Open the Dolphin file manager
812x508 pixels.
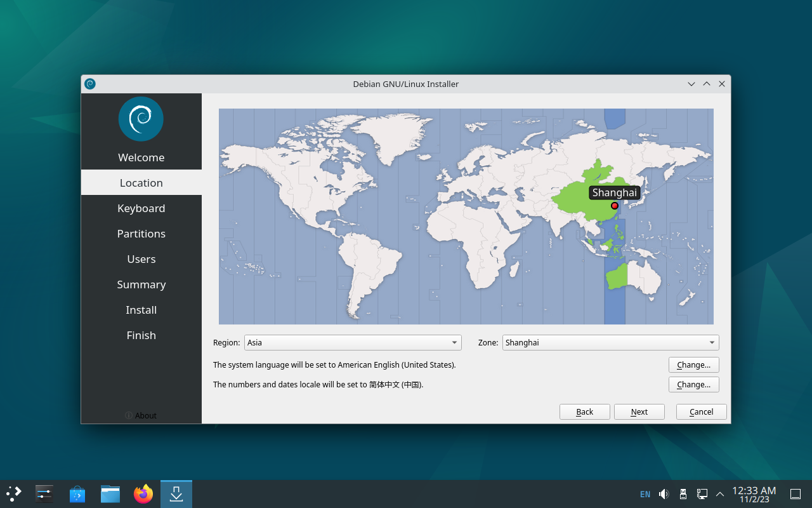(x=110, y=493)
